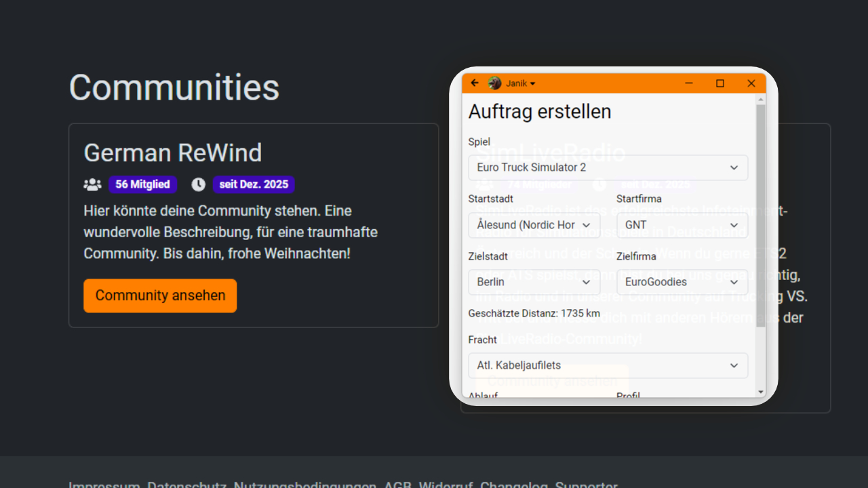The width and height of the screenshot is (868, 488).
Task: Click the 56 Mitglied badge
Action: (x=142, y=184)
